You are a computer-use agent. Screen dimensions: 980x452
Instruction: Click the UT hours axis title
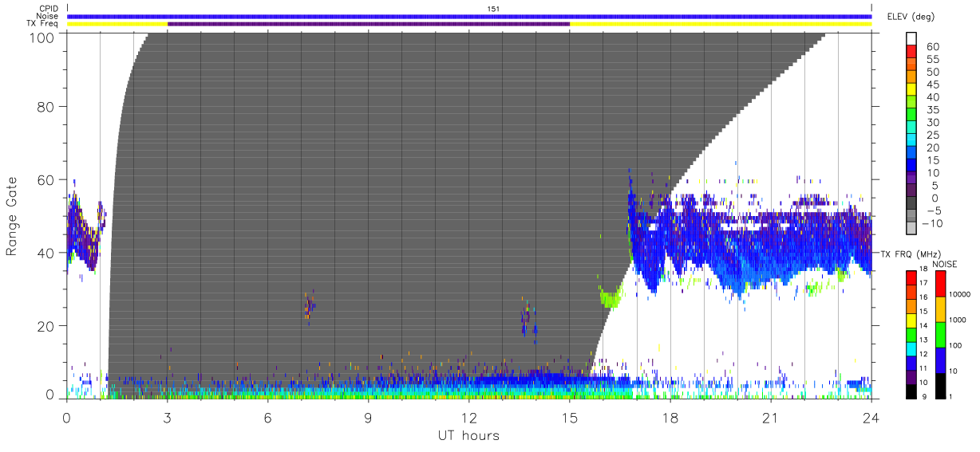(468, 436)
